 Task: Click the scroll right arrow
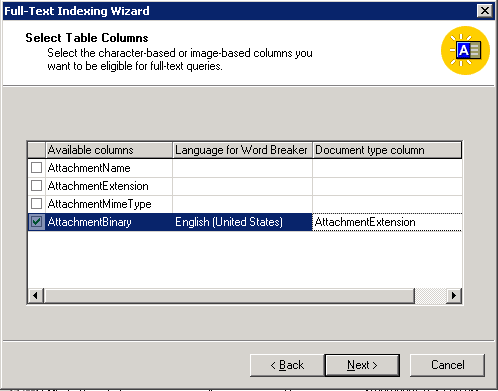click(454, 295)
